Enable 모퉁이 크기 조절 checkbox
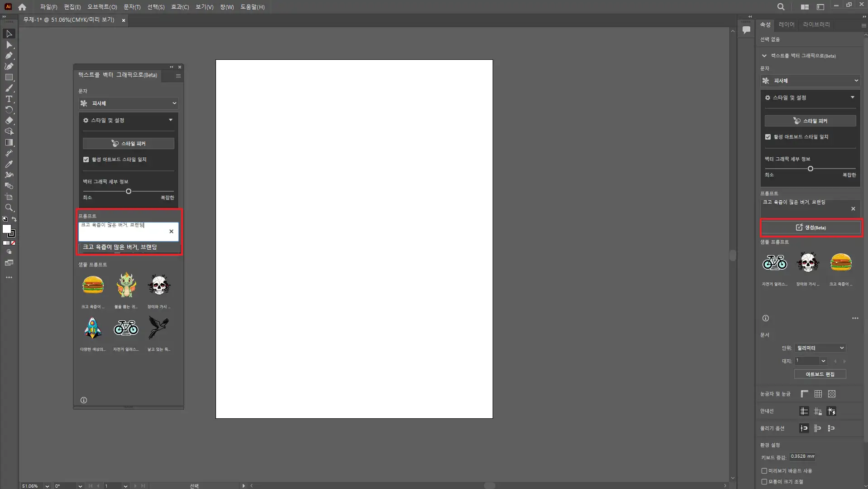The width and height of the screenshot is (868, 489). point(764,482)
